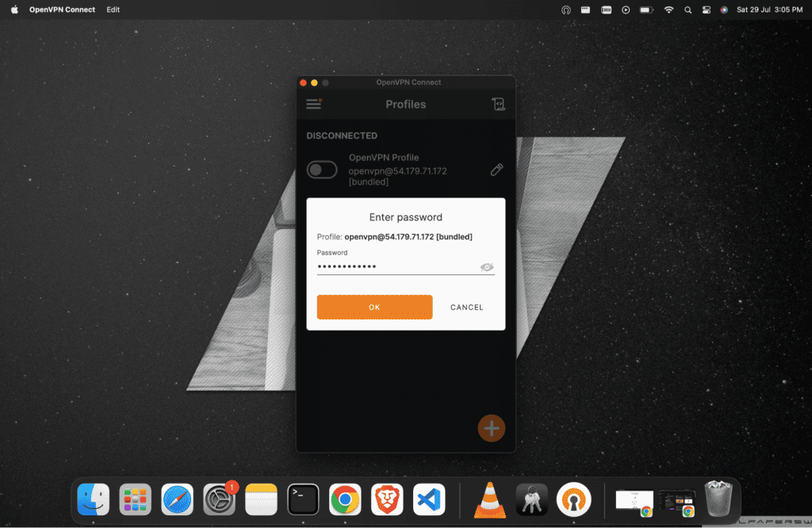
Task: Open the Edit menu in menu bar
Action: pyautogui.click(x=113, y=10)
